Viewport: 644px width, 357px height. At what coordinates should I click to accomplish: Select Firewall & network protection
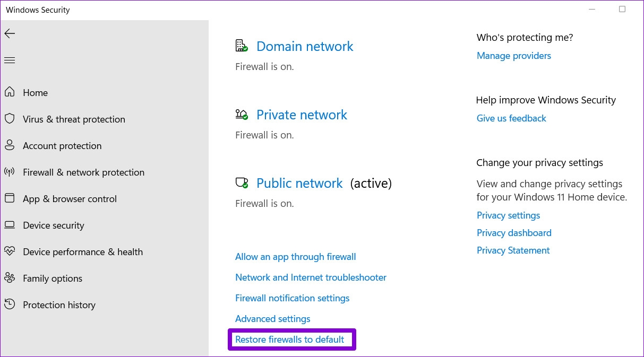coord(83,172)
